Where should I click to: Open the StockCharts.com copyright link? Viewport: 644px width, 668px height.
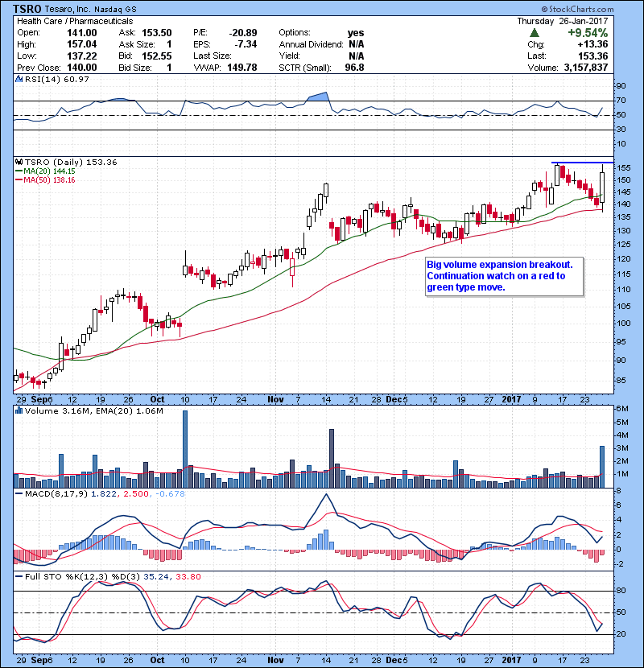click(x=577, y=9)
